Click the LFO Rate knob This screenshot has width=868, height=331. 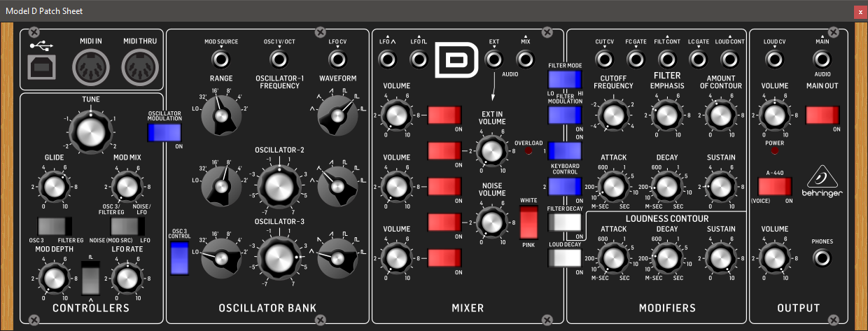pos(127,278)
